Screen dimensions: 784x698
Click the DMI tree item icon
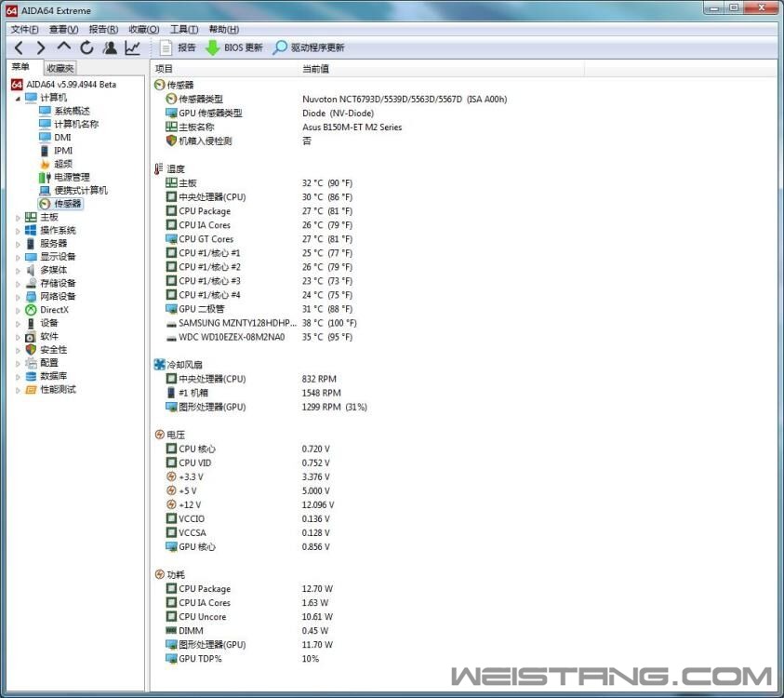point(45,137)
